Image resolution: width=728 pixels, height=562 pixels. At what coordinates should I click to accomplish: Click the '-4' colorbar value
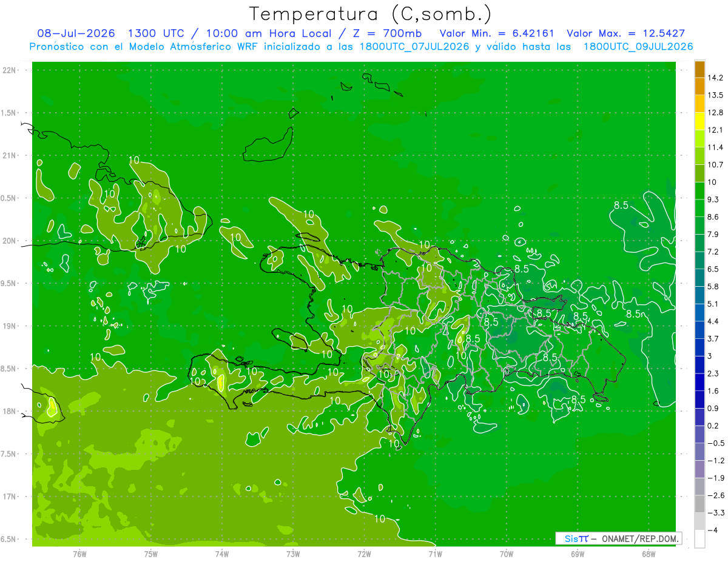[713, 530]
